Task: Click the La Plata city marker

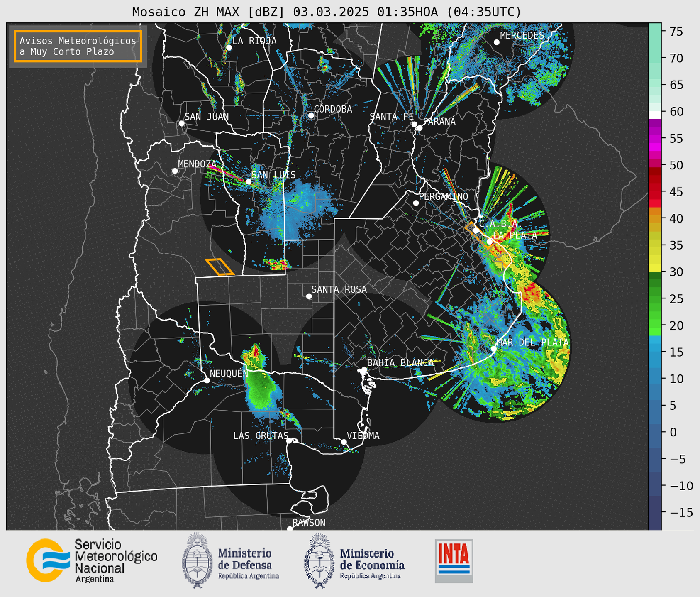Action: [x=490, y=242]
